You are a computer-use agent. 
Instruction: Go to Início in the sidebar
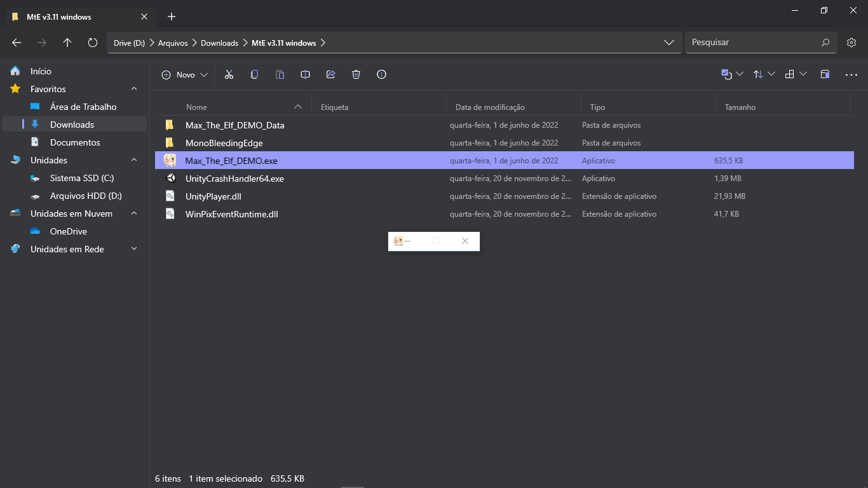pyautogui.click(x=75, y=71)
